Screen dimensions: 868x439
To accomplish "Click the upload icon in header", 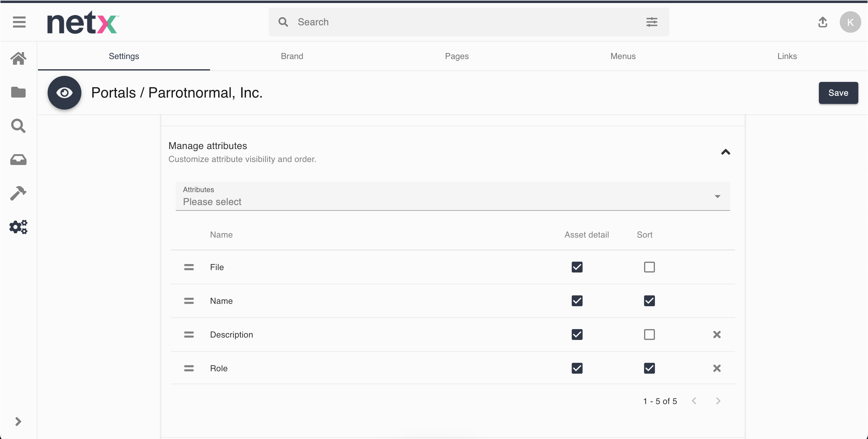I will tap(822, 22).
